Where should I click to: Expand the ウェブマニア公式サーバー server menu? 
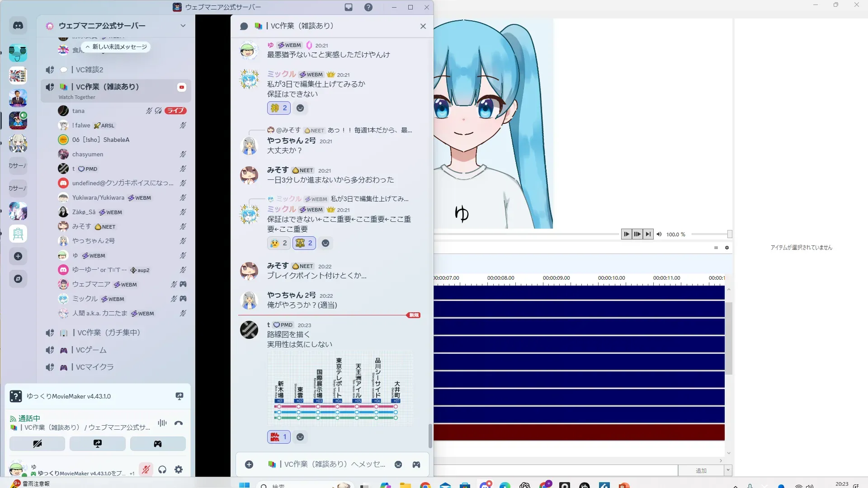click(x=183, y=26)
